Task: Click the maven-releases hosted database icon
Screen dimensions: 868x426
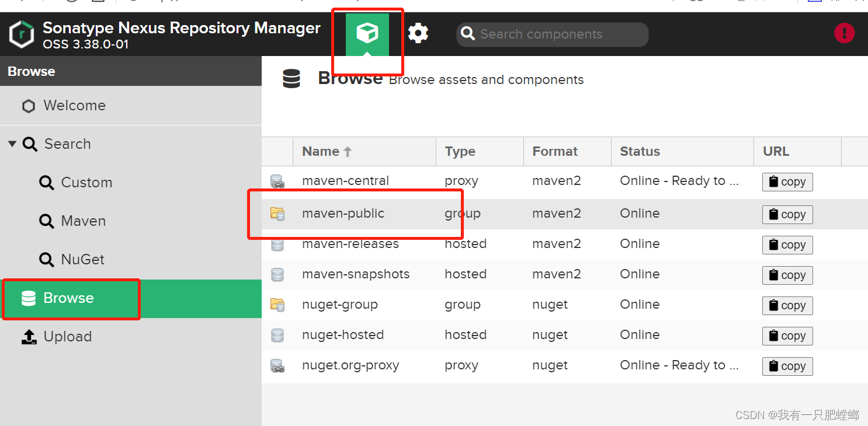Action: click(277, 245)
